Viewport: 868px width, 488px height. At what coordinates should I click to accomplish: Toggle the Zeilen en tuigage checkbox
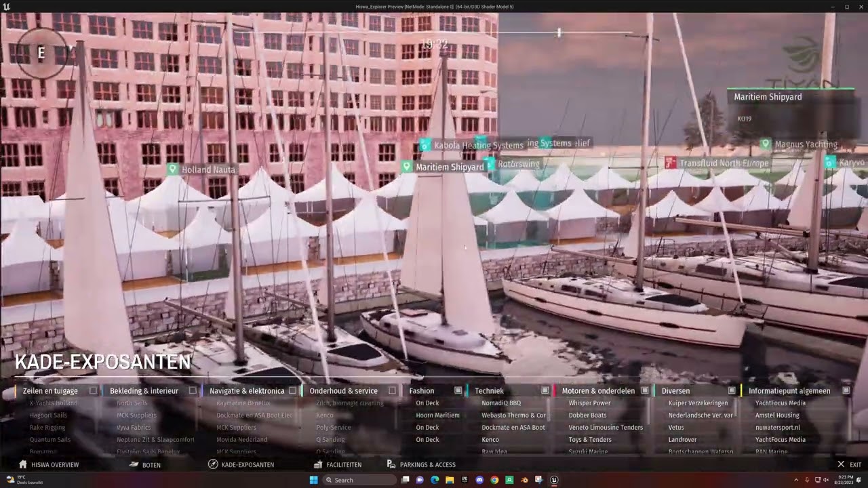[93, 390]
